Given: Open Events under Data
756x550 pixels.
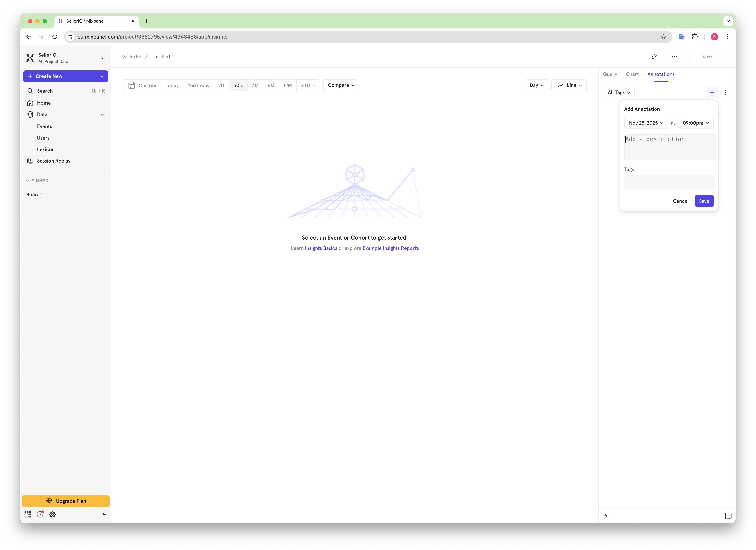Looking at the screenshot, I should click(x=45, y=126).
